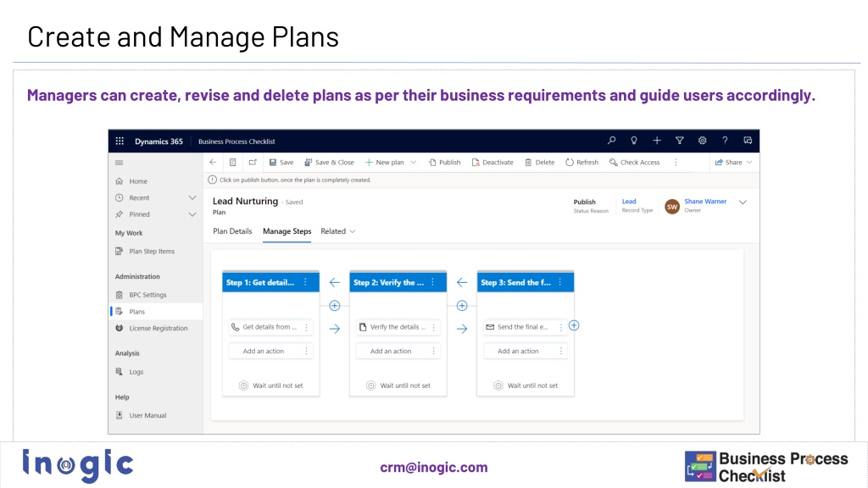
Task: Click left arrow between Step 1 and 2
Action: [334, 283]
